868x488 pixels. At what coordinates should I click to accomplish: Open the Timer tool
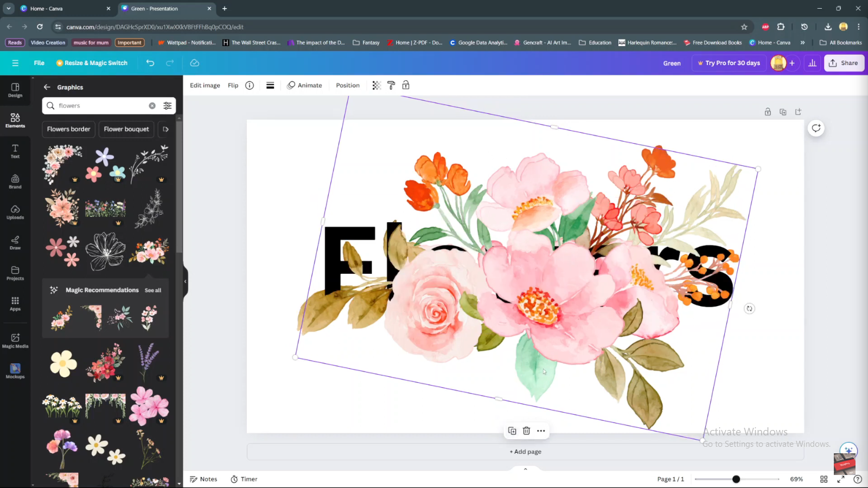click(x=244, y=479)
